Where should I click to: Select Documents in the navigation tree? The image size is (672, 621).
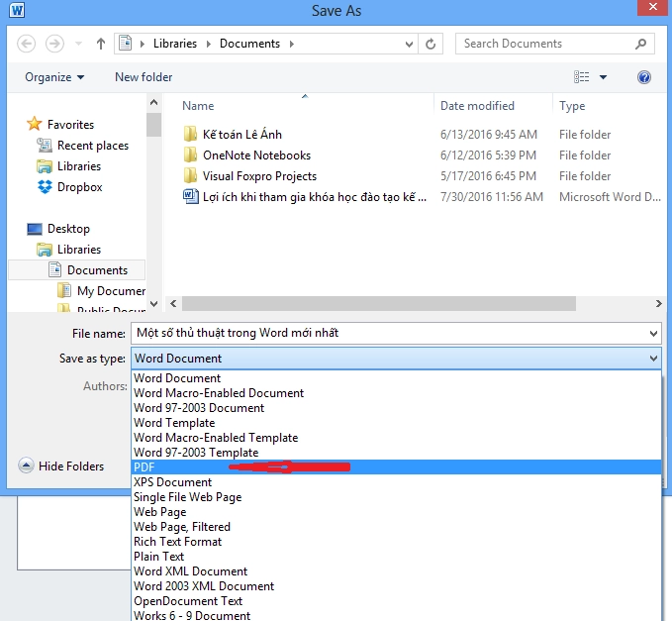pos(96,270)
